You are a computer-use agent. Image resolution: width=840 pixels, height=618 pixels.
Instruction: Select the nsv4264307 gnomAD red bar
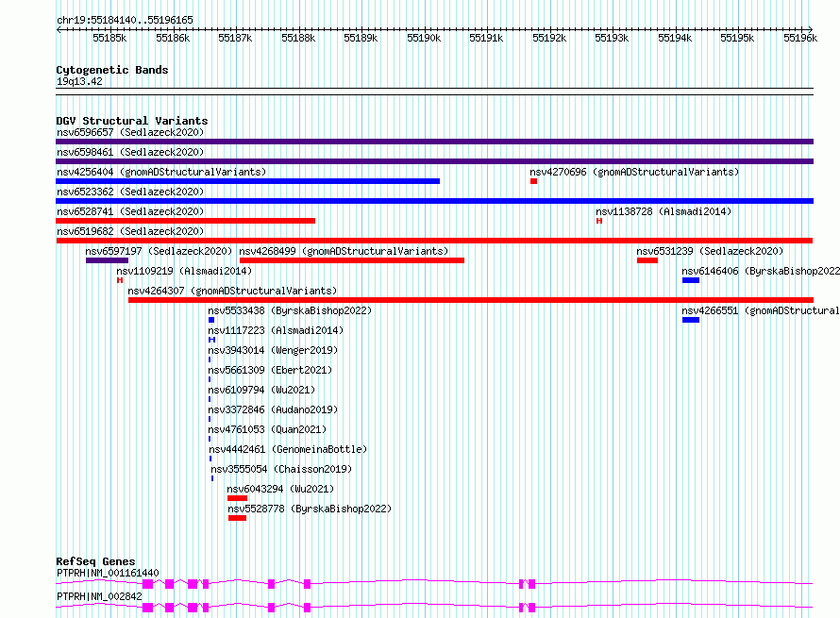click(x=471, y=300)
